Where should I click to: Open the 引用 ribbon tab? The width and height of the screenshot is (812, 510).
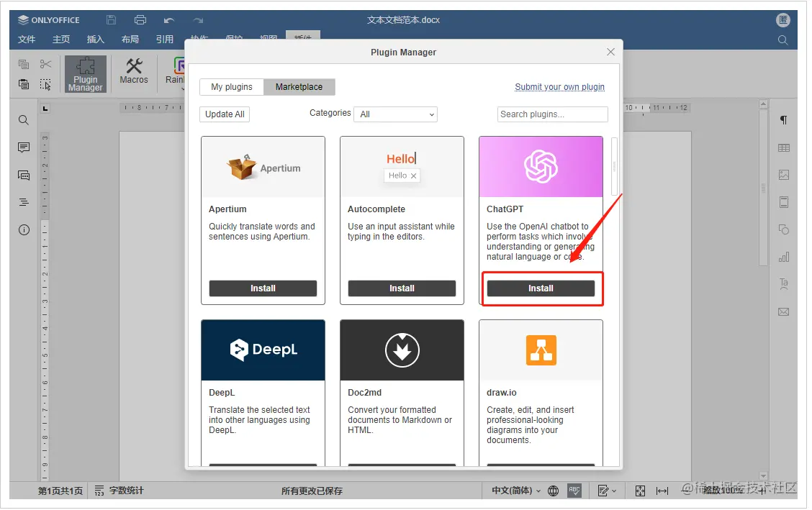(165, 40)
